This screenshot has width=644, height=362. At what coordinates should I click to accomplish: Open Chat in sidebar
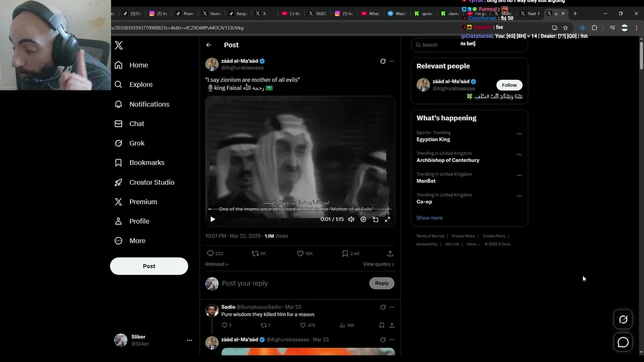tap(129, 124)
